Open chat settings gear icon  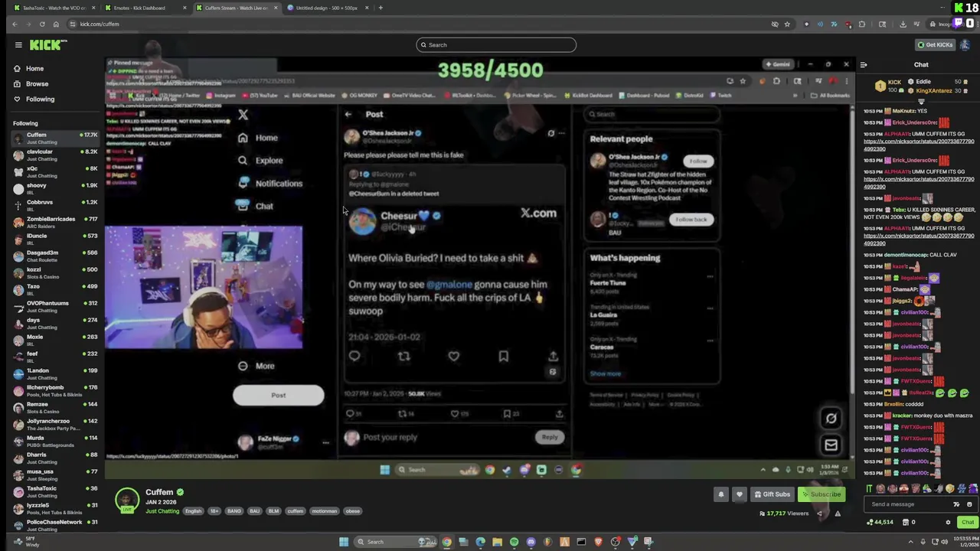[x=948, y=522]
